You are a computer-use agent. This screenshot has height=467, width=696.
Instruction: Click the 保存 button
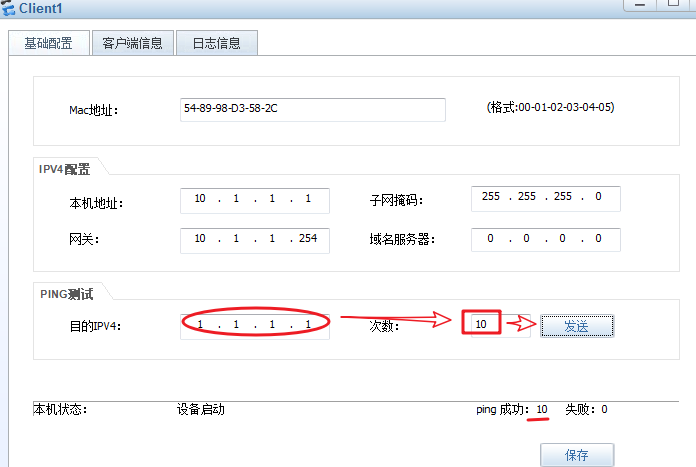coord(577,455)
